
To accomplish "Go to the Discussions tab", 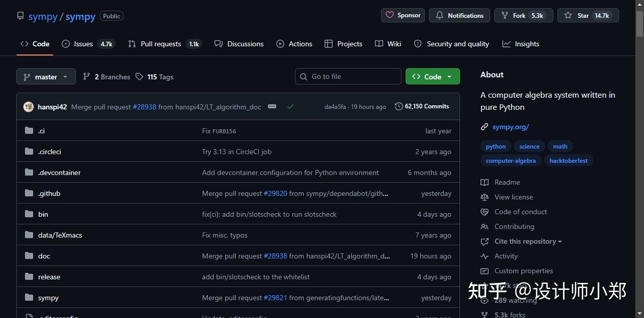I will (239, 44).
